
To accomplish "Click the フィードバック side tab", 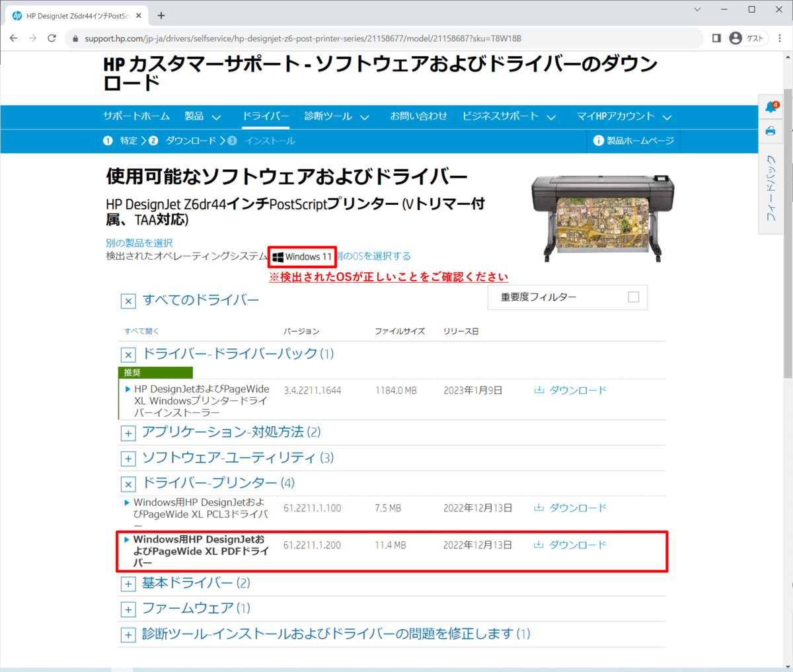I will tap(771, 188).
